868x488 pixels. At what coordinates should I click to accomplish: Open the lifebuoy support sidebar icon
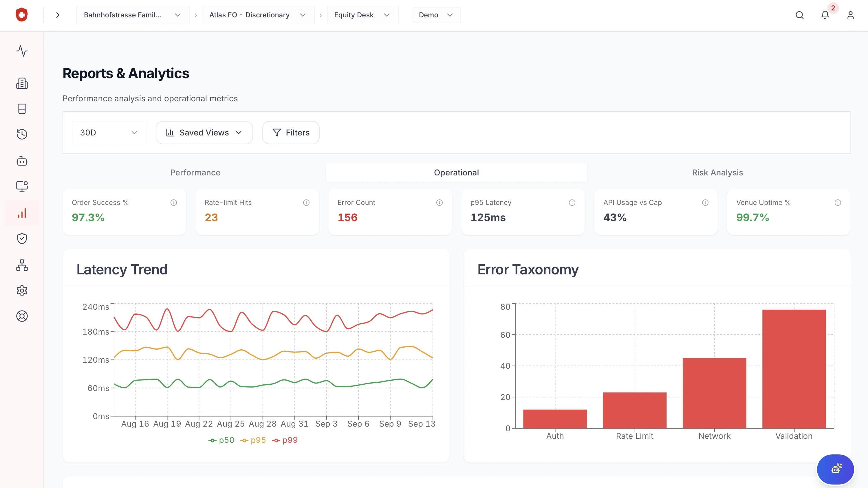click(22, 316)
